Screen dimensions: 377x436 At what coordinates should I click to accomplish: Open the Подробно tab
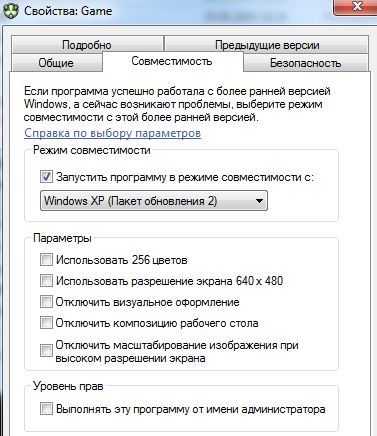click(87, 45)
